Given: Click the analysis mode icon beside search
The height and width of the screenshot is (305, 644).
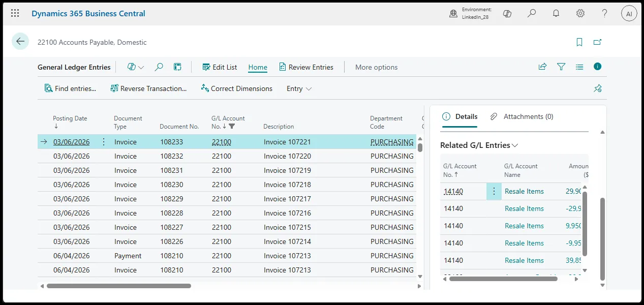Looking at the screenshot, I should pyautogui.click(x=177, y=67).
